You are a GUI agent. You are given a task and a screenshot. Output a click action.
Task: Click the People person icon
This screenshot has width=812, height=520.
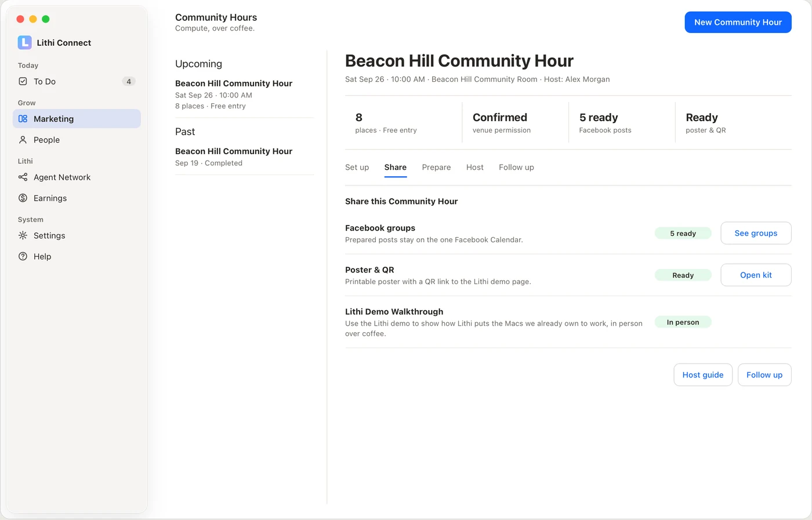tap(23, 140)
